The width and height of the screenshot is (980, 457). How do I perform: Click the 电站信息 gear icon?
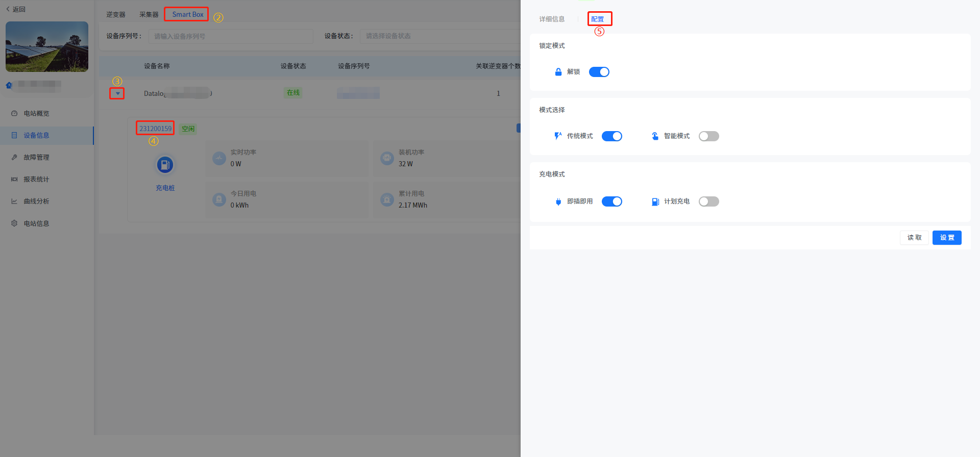point(14,223)
